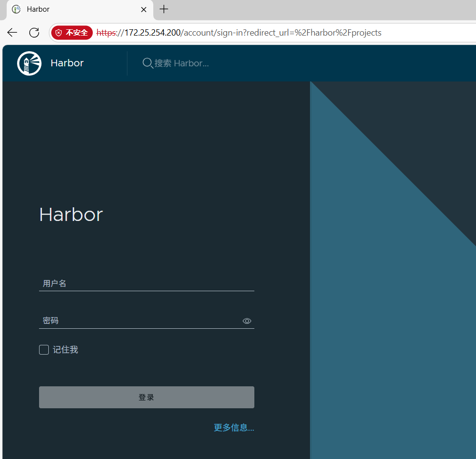Click the 搜索 Harbor... search box
Screen dimensions: 476x459
point(182,63)
